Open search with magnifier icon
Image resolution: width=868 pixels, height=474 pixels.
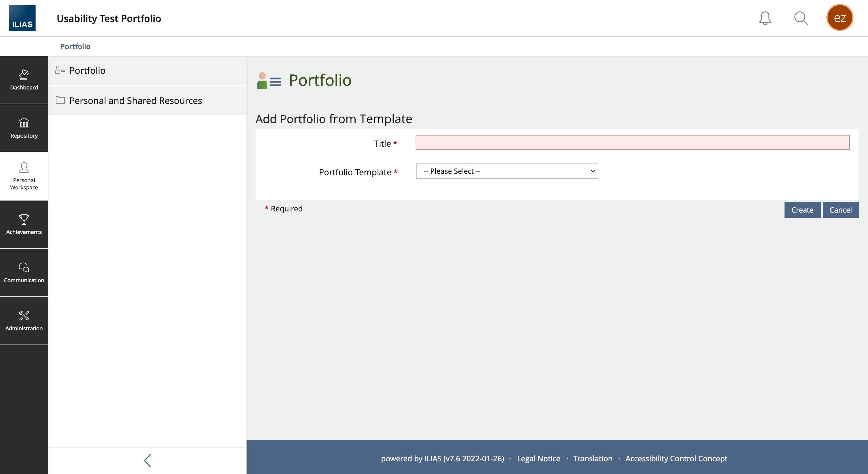coord(801,18)
